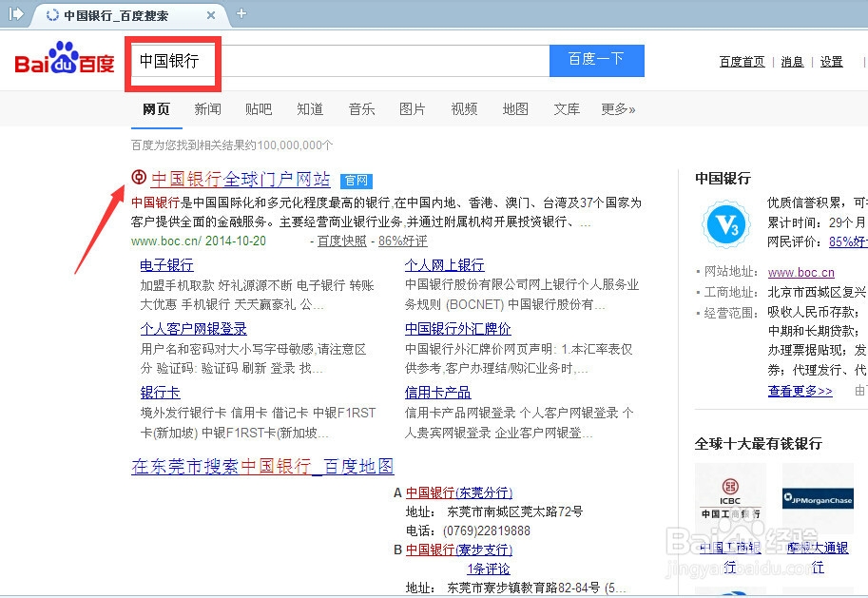This screenshot has width=868, height=598.
Task: Click the green www.boc.cn/ 2014-10-20 text
Action: [x=198, y=241]
